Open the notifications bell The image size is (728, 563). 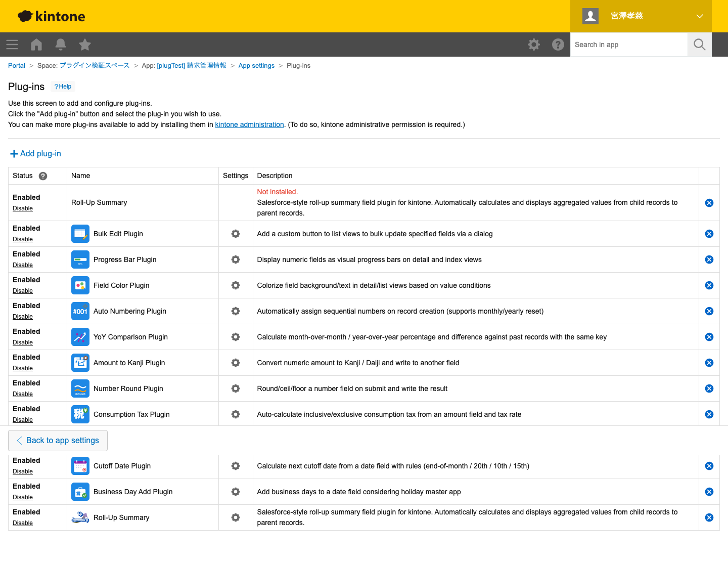tap(61, 45)
